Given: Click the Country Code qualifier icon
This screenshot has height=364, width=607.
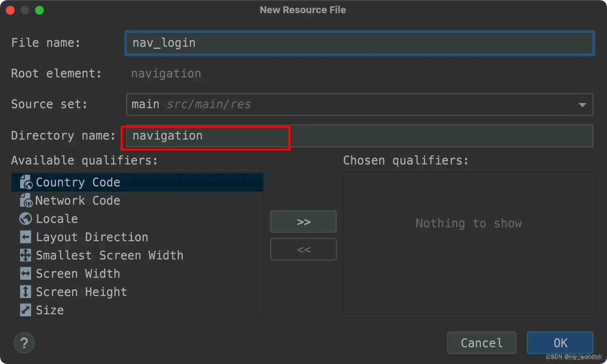Looking at the screenshot, I should point(26,182).
